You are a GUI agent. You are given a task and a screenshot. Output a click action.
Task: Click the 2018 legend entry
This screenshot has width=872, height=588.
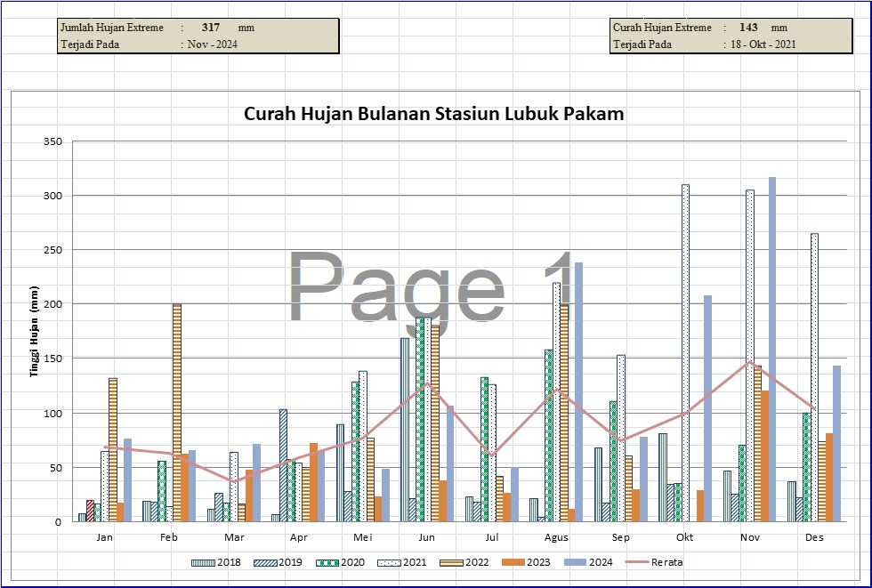218,562
